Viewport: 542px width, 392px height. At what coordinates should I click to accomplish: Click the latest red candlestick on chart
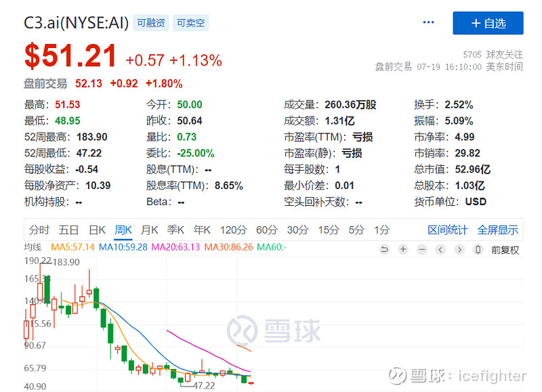[251, 383]
